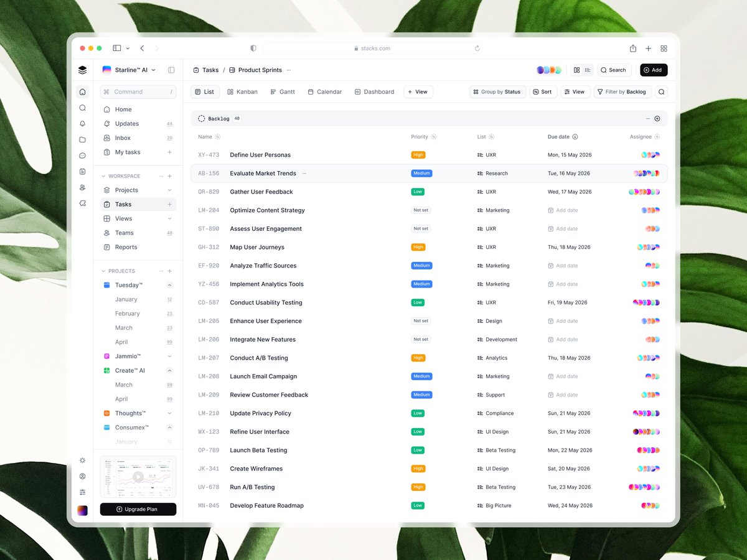This screenshot has width=747, height=560.
Task: Show browser tab overview grid
Action: (664, 49)
